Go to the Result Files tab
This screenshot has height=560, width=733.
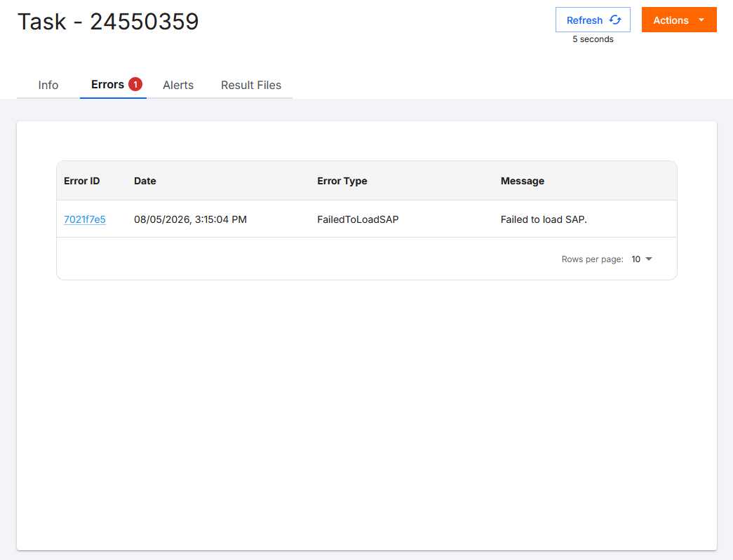tap(251, 85)
